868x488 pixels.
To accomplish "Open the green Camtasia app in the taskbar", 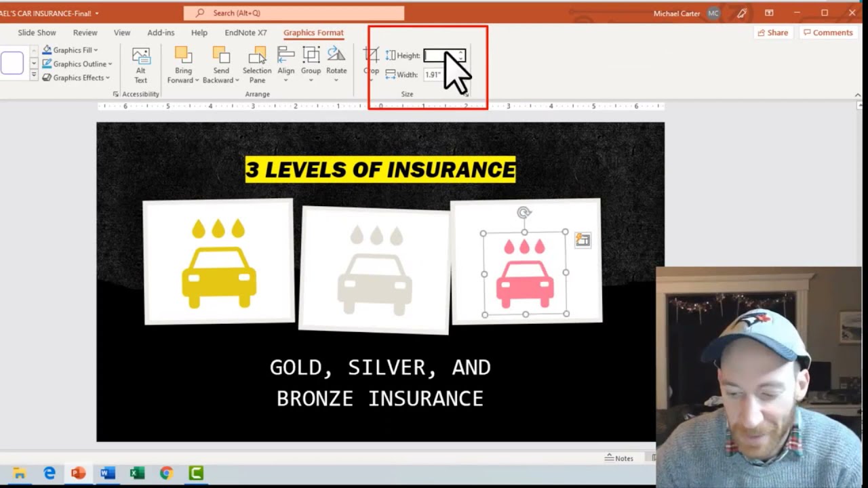I will click(196, 473).
